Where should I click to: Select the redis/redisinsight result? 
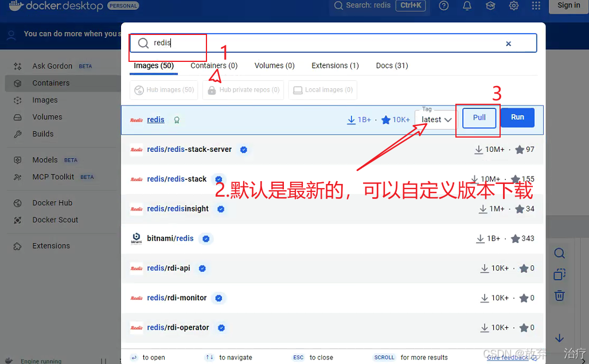(x=332, y=209)
